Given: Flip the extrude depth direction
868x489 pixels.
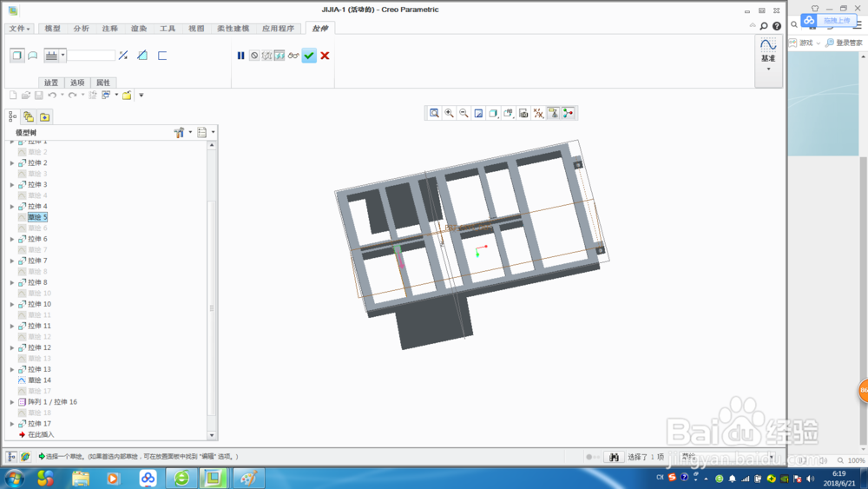Looking at the screenshot, I should [123, 56].
